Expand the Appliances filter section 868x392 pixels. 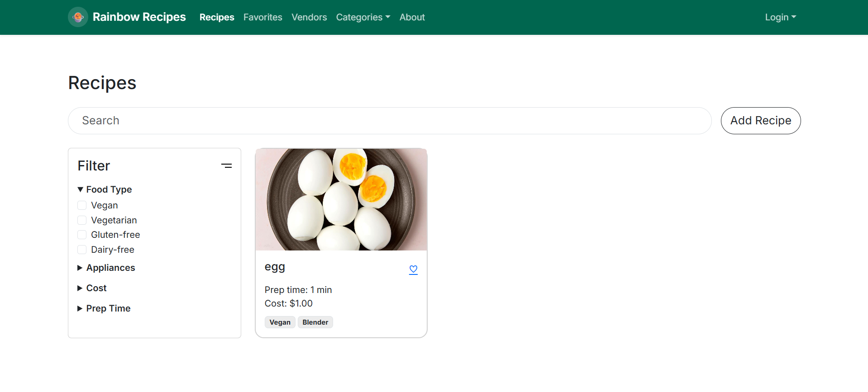(x=106, y=268)
